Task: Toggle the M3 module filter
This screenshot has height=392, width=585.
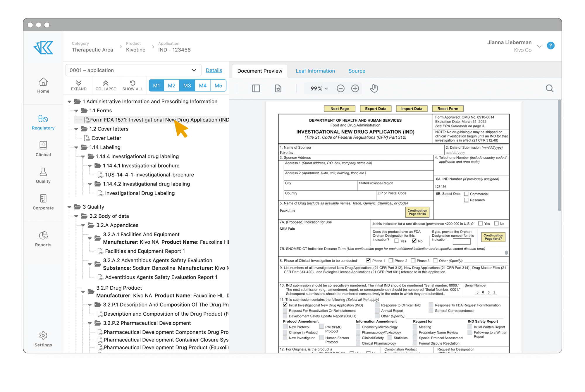Action: click(x=187, y=86)
